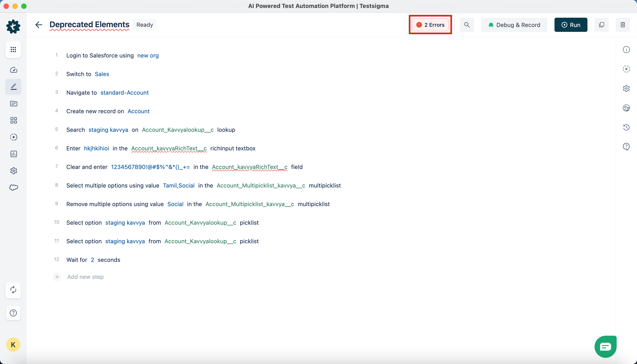
Task: Click staging kavvya in step 10
Action: pyautogui.click(x=125, y=223)
